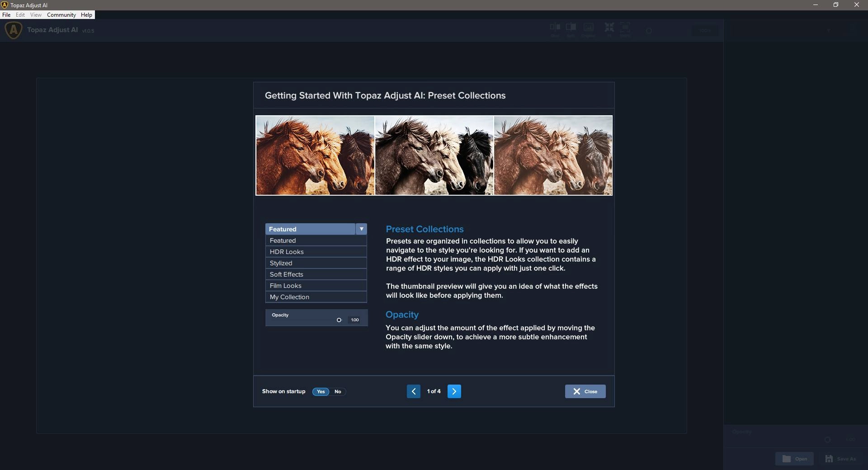Open the Community menu

pyautogui.click(x=61, y=15)
